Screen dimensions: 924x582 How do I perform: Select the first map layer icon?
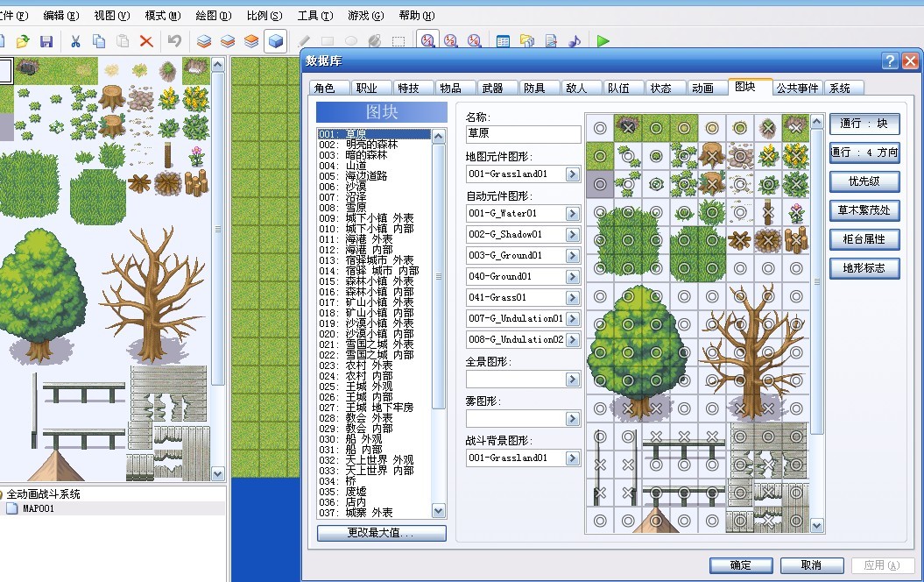(204, 41)
